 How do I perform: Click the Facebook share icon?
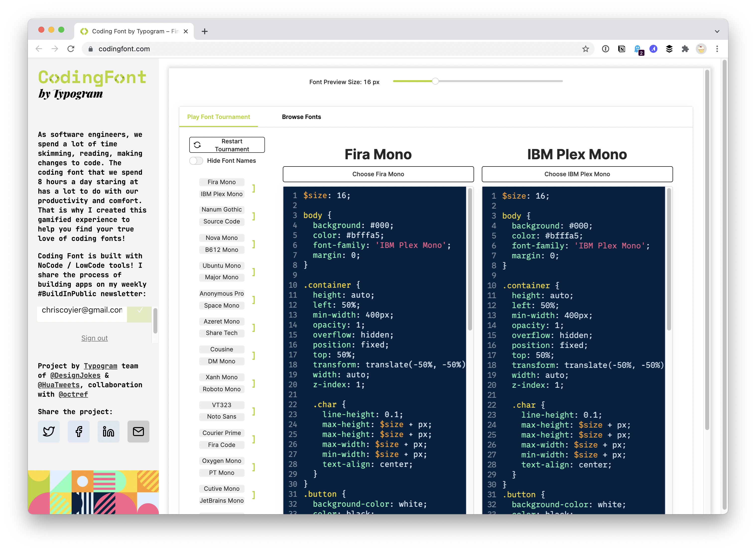point(79,431)
